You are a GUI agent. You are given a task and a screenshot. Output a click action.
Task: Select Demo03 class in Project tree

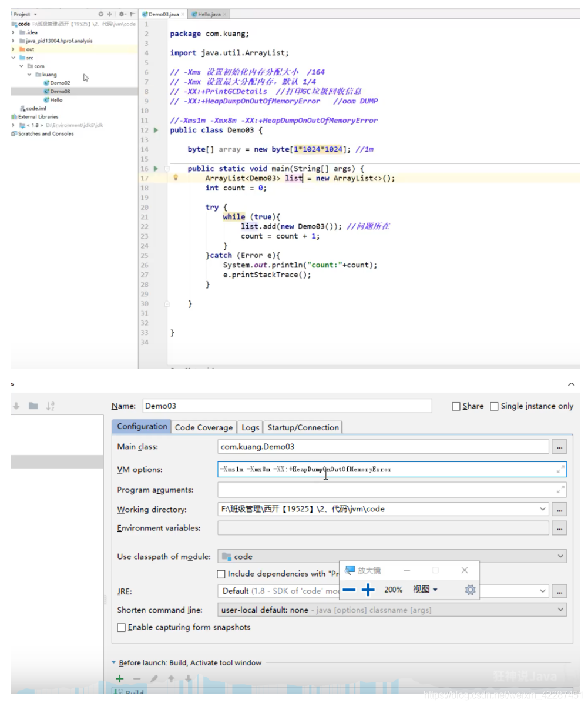click(x=56, y=92)
